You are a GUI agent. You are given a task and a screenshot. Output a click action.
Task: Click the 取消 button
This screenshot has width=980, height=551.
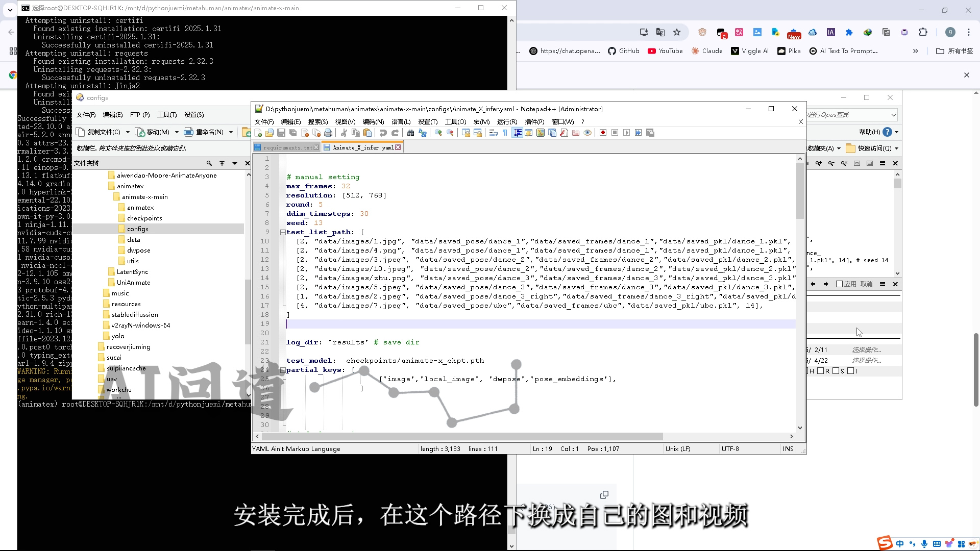pyautogui.click(x=866, y=284)
